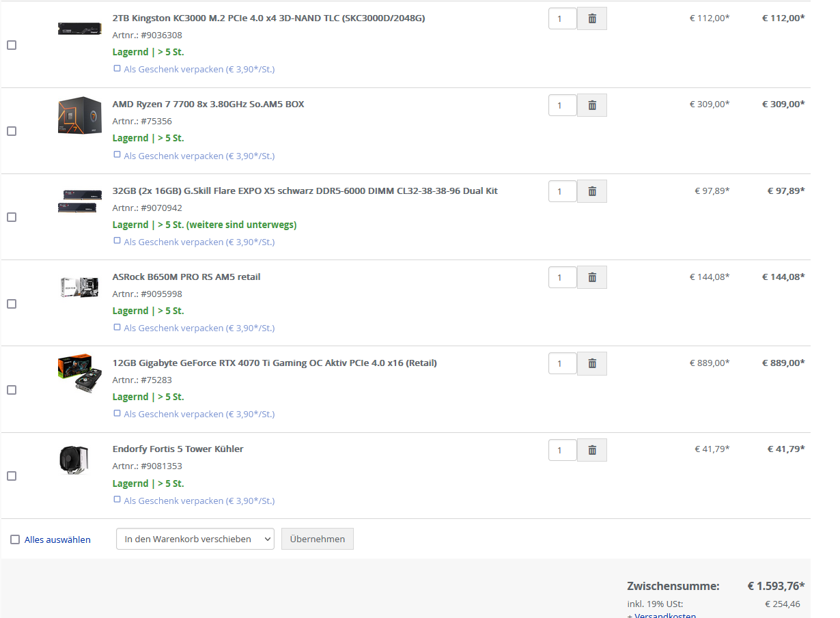840x618 pixels.
Task: Click article number #75356
Action: [x=156, y=122]
